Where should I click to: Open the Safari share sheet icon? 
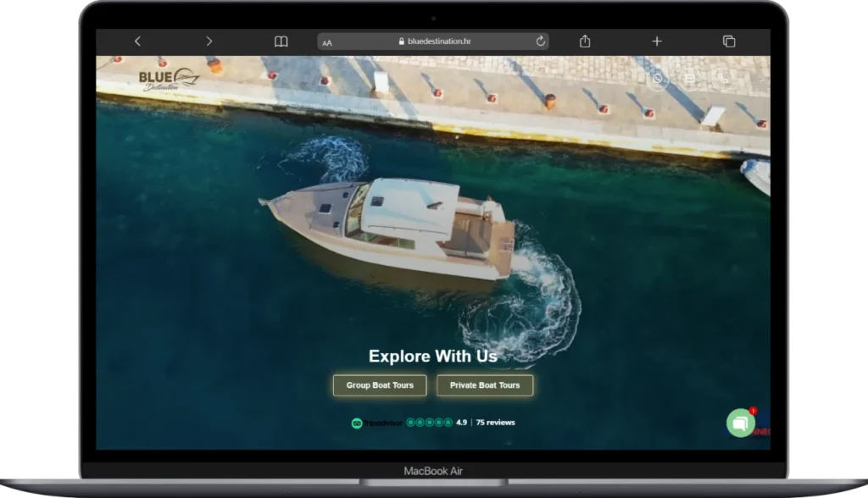[585, 41]
